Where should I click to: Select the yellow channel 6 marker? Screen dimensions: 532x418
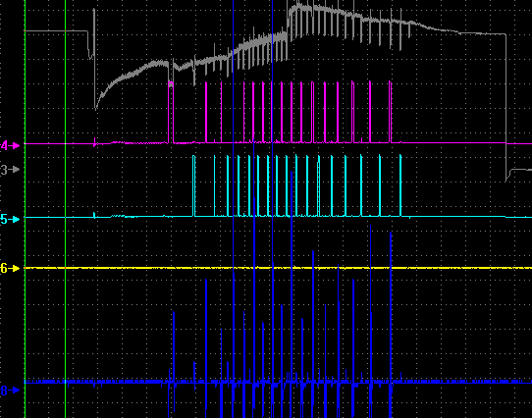click(x=10, y=269)
